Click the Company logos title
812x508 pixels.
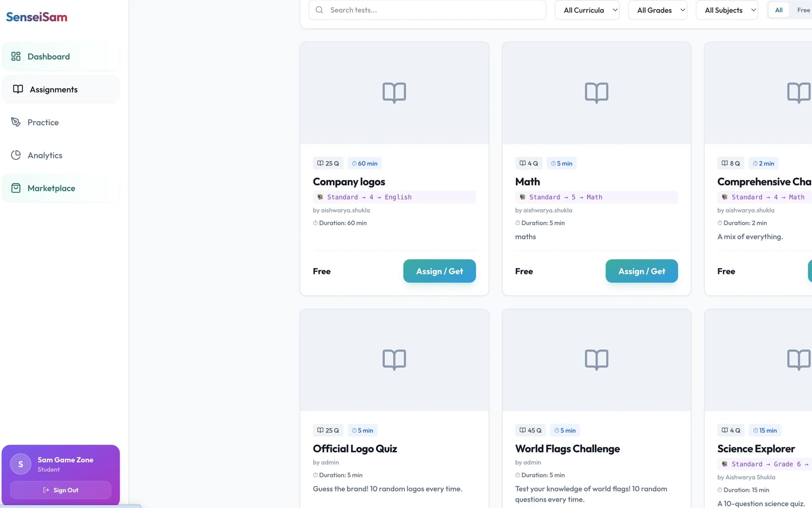coord(349,182)
